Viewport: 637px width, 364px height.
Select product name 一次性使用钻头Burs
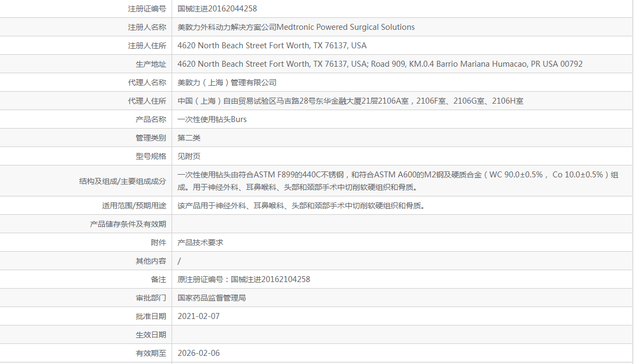pyautogui.click(x=212, y=119)
